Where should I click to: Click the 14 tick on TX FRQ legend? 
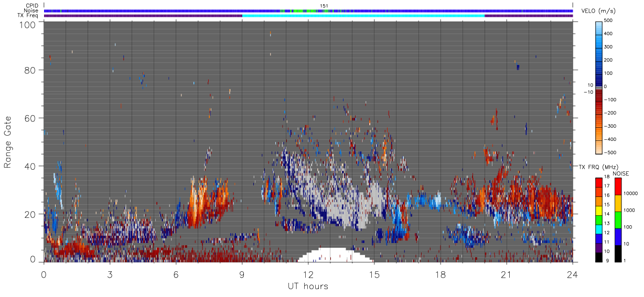pyautogui.click(x=607, y=214)
